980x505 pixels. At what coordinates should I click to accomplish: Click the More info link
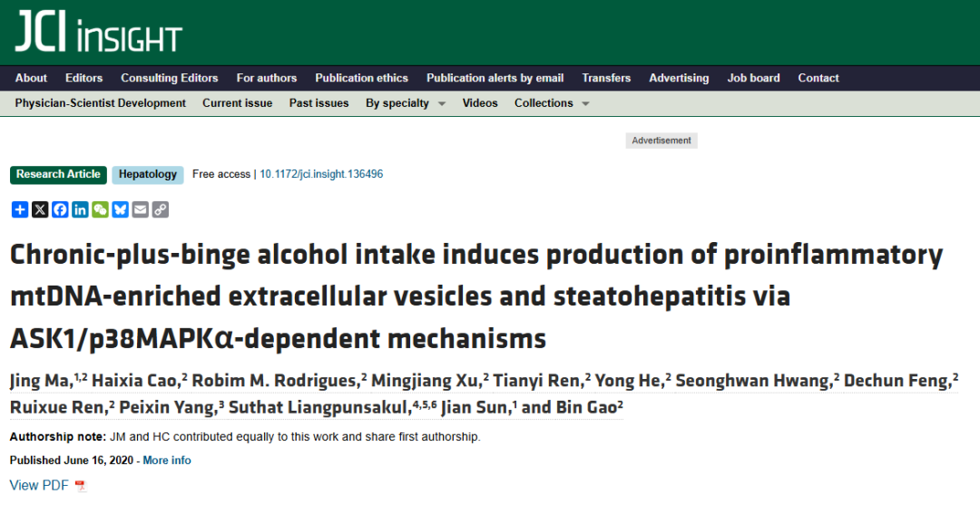(x=167, y=460)
